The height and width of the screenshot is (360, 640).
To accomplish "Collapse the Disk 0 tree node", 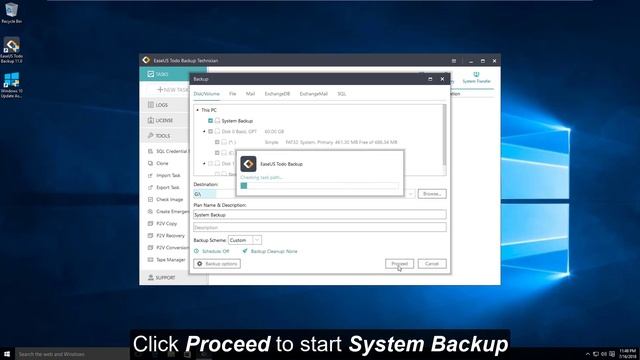I will coord(204,131).
